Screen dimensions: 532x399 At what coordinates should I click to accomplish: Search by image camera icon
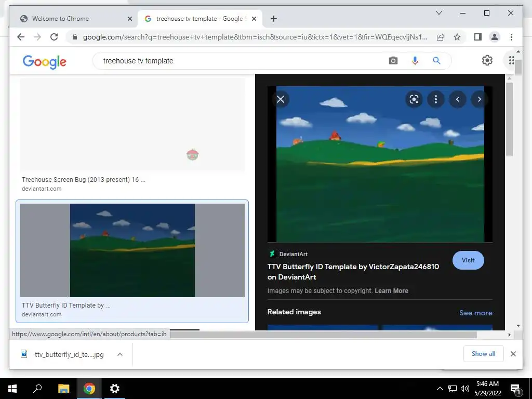[393, 61]
